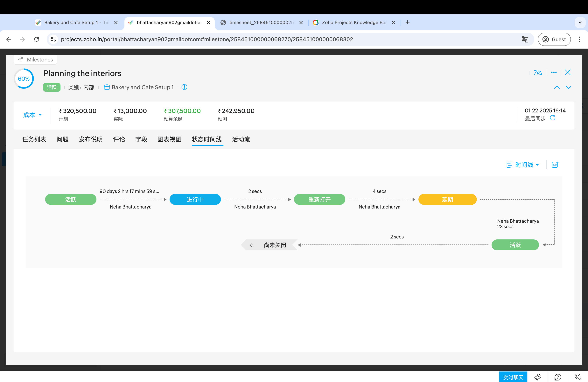Click Google Translate icon in address bar

point(525,39)
